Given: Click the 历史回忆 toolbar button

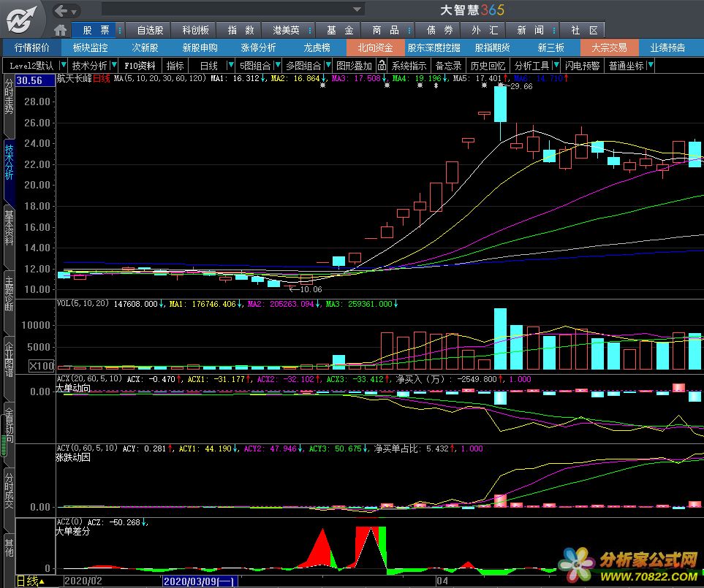Looking at the screenshot, I should point(488,66).
